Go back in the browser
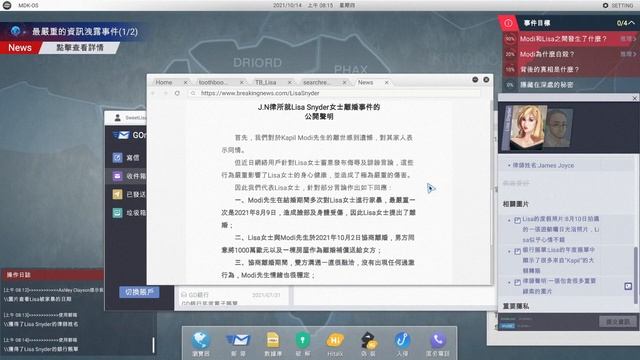This screenshot has width=640, height=360. 153,93
